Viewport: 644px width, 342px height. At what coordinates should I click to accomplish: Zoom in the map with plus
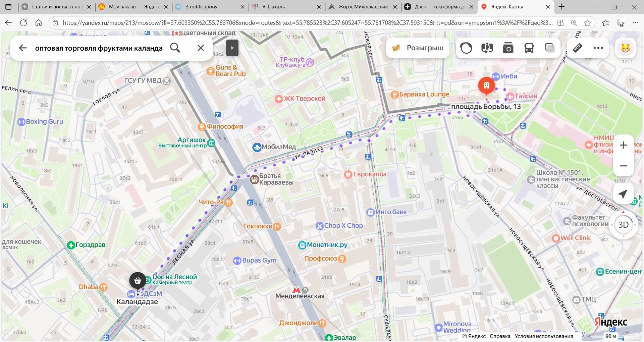point(623,145)
